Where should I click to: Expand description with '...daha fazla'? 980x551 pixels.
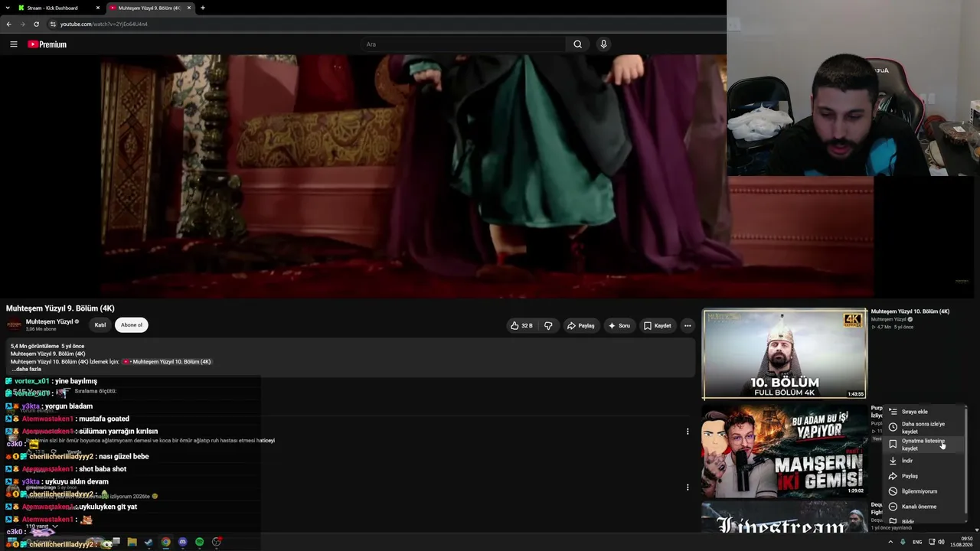click(x=26, y=369)
